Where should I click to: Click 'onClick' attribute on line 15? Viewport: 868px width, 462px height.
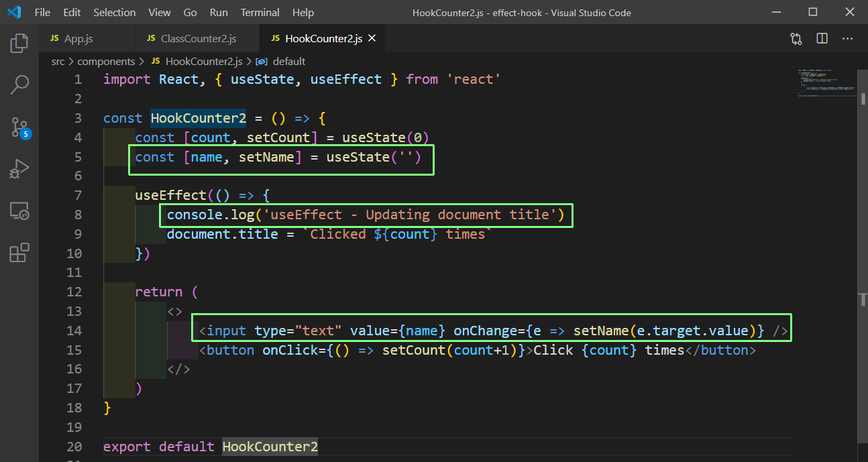pos(290,350)
